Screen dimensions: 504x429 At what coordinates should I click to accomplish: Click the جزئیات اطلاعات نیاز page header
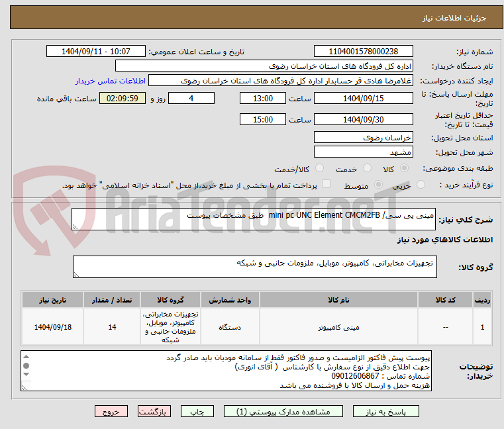[454, 18]
